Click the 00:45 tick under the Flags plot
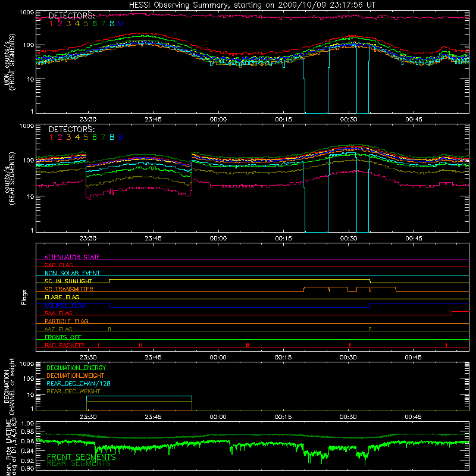 pyautogui.click(x=413, y=358)
